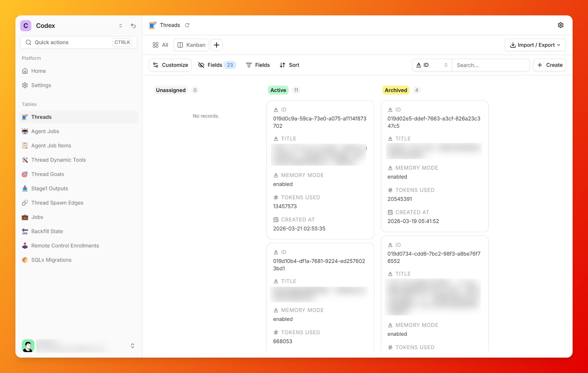Click the Thread Dynamic Tools icon
Screen dimensions: 588x373
tap(25, 160)
